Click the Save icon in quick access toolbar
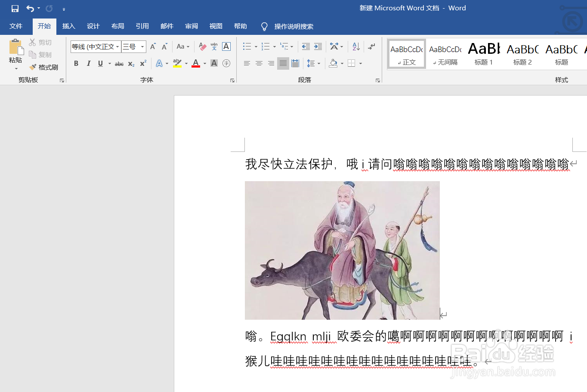 pyautogui.click(x=15, y=9)
